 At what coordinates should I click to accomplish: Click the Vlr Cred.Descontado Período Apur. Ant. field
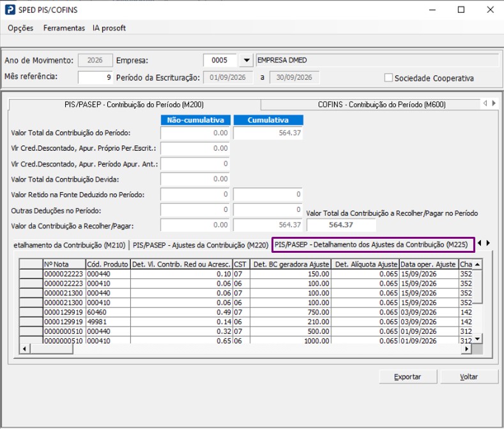point(195,163)
